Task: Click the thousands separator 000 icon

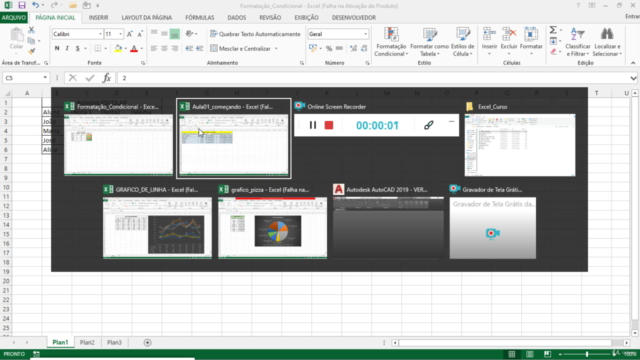Action: pos(339,48)
